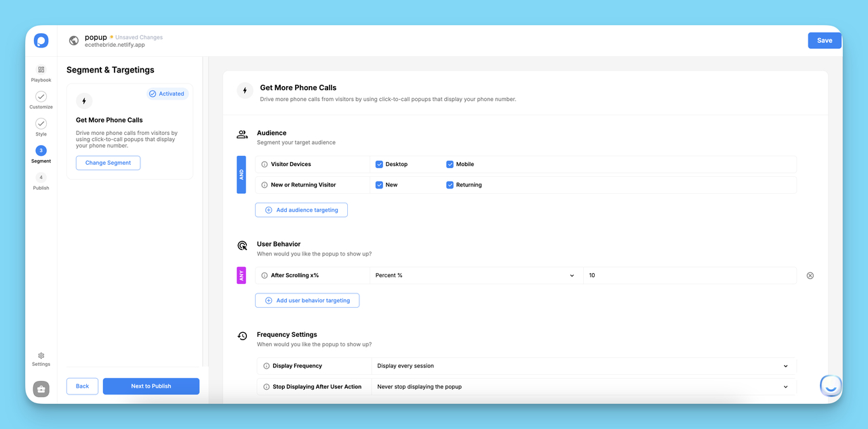
Task: Uncheck the Desktop checkbox
Action: pyautogui.click(x=379, y=164)
